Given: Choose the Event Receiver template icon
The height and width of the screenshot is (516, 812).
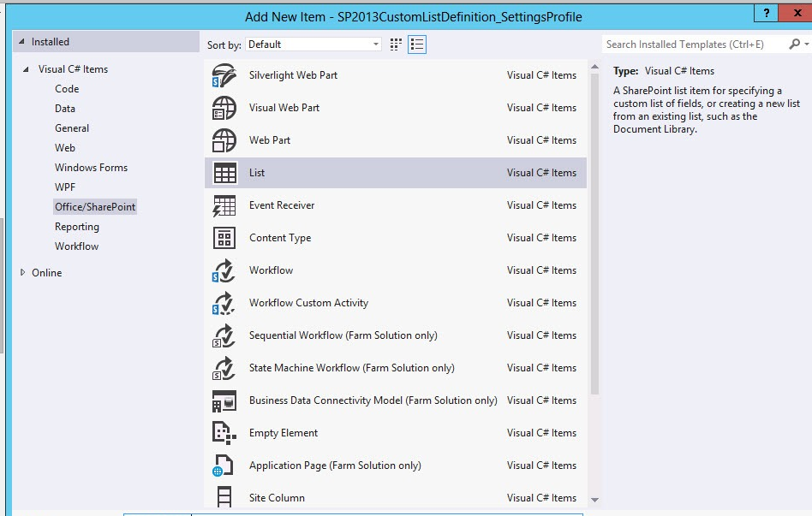Looking at the screenshot, I should (224, 205).
